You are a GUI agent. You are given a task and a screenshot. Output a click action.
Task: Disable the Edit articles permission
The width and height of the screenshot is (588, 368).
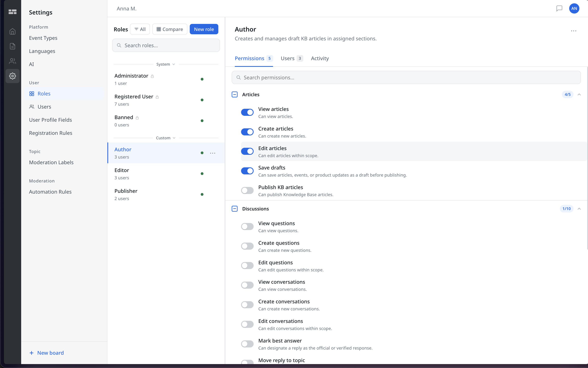(247, 151)
